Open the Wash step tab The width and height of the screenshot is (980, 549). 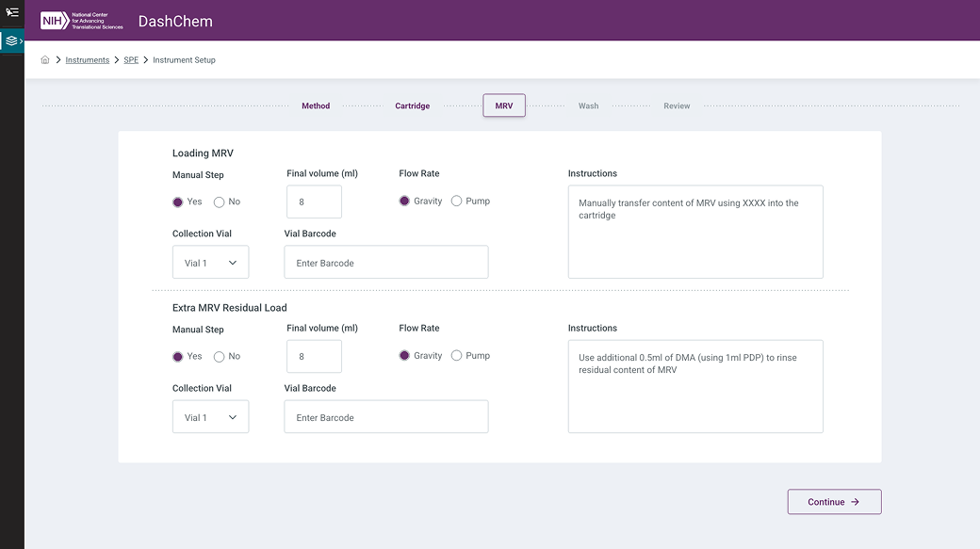[x=588, y=106]
